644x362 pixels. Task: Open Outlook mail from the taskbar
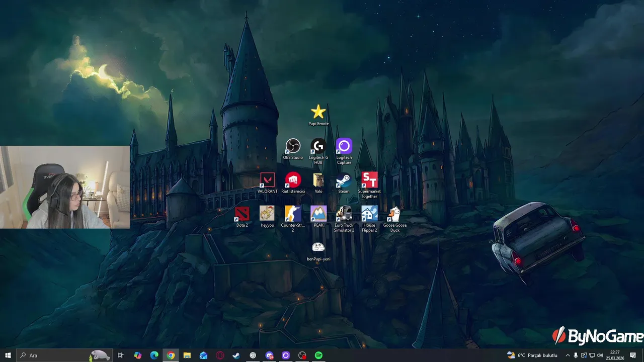click(x=204, y=355)
